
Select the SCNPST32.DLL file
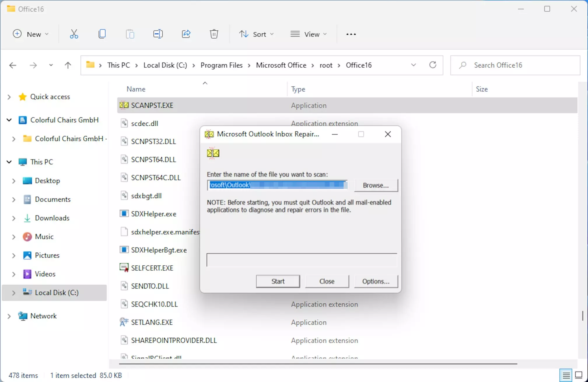153,141
